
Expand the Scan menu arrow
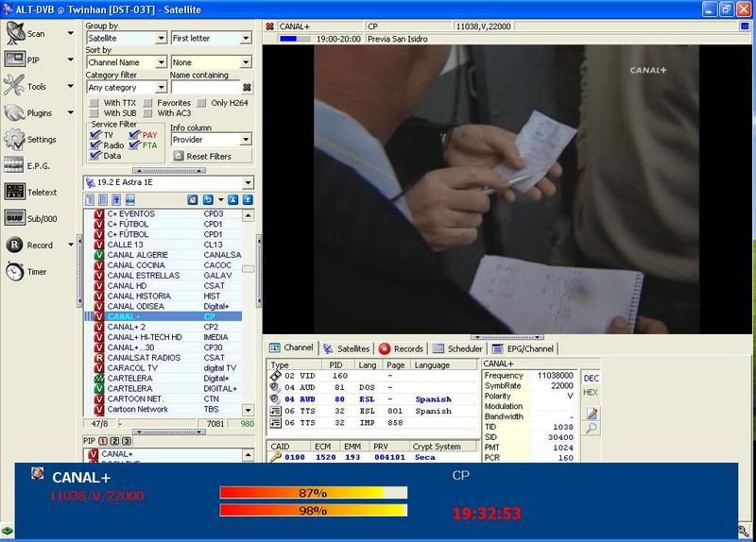pyautogui.click(x=70, y=33)
